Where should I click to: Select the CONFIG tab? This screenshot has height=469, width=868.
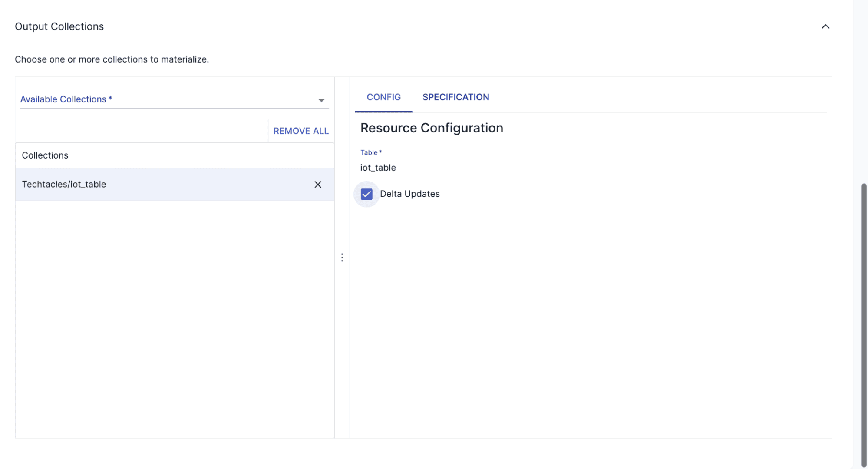(x=383, y=97)
